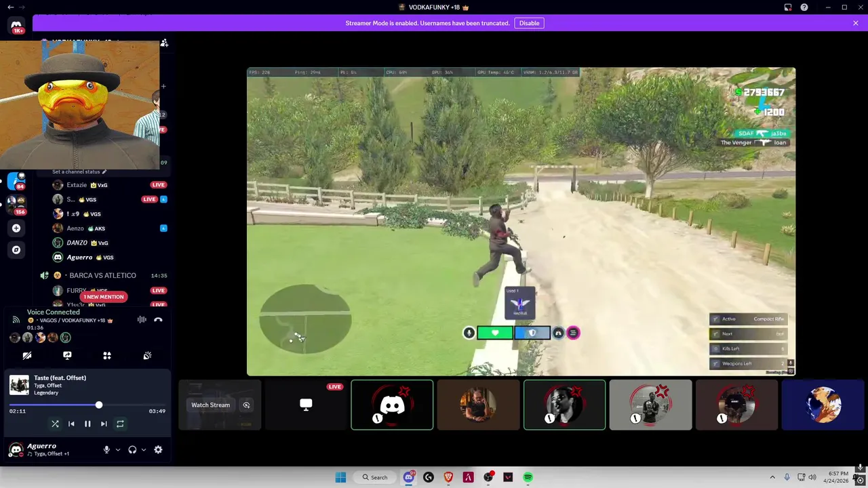868x488 pixels.
Task: Disconnect from voice with hang-up icon
Action: point(158,320)
